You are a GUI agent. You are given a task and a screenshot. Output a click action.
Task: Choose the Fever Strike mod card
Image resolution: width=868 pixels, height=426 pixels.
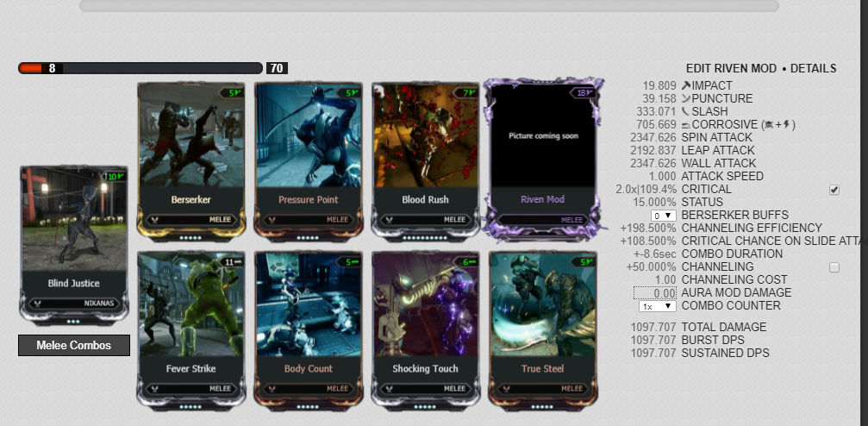click(191, 331)
